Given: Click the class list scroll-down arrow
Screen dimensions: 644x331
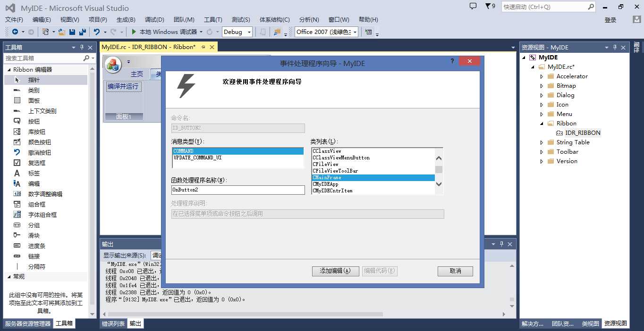Looking at the screenshot, I should point(439,184).
